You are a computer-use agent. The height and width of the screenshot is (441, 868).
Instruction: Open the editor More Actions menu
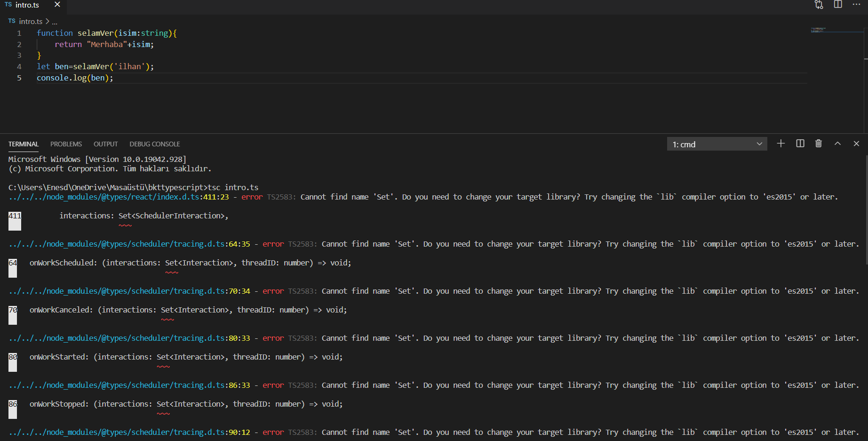pos(856,5)
